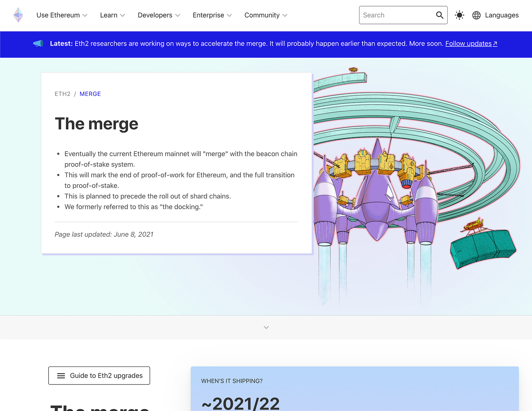
Task: Click the hamburger icon in Guide button
Action: 61,376
